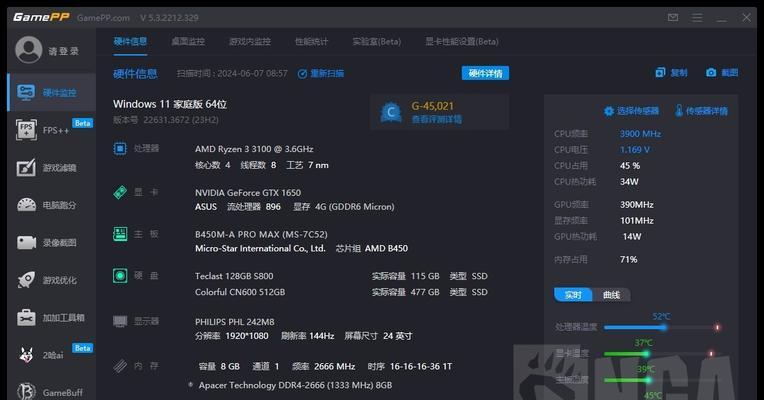Click the Windows 11 家庭版 64位 text
The height and width of the screenshot is (400, 764).
(x=170, y=104)
